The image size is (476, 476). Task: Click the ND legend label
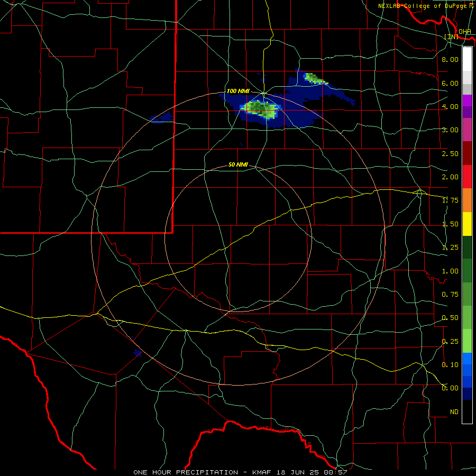(x=454, y=412)
